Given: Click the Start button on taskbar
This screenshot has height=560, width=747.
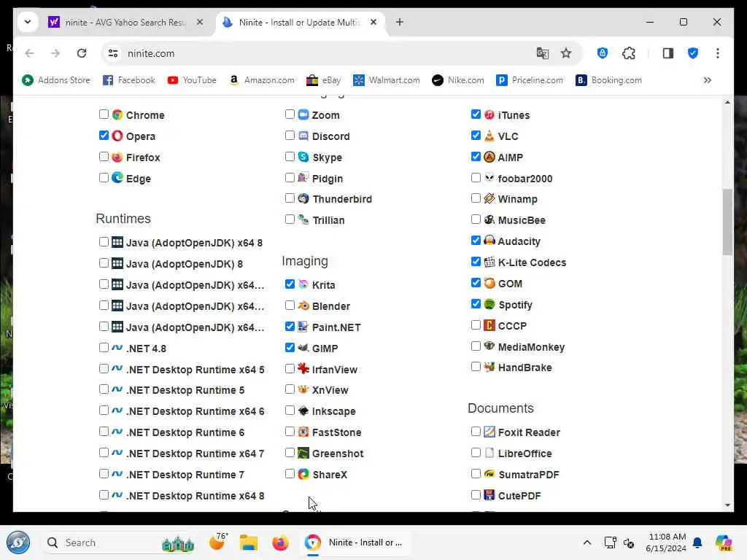Looking at the screenshot, I should click(18, 542).
